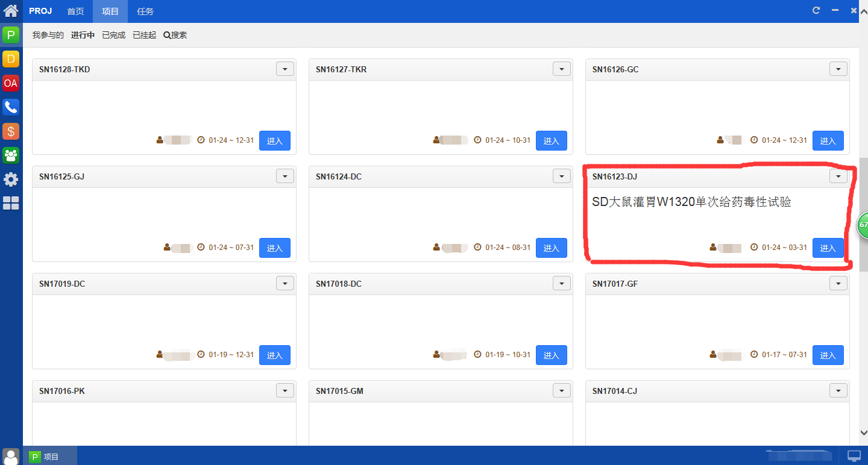Screen dimensions: 868x465
Task: Click the person icon on the SN16126-GC card
Action: pyautogui.click(x=720, y=140)
